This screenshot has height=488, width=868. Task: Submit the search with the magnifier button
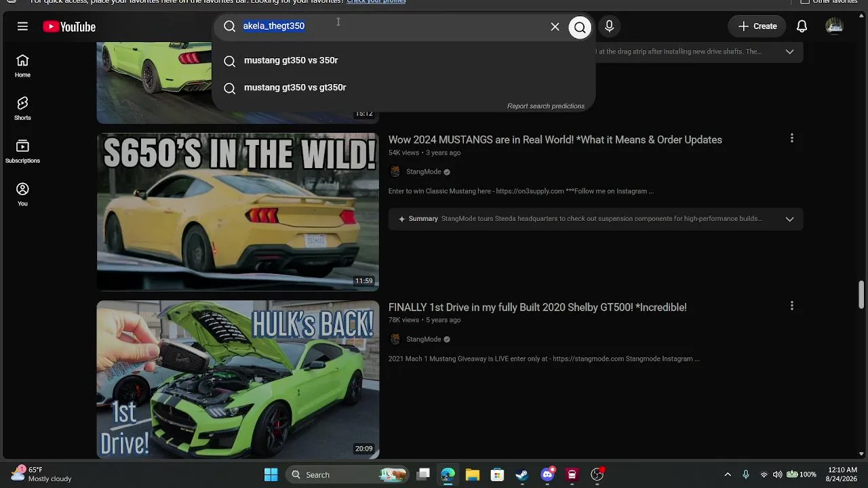pyautogui.click(x=580, y=27)
